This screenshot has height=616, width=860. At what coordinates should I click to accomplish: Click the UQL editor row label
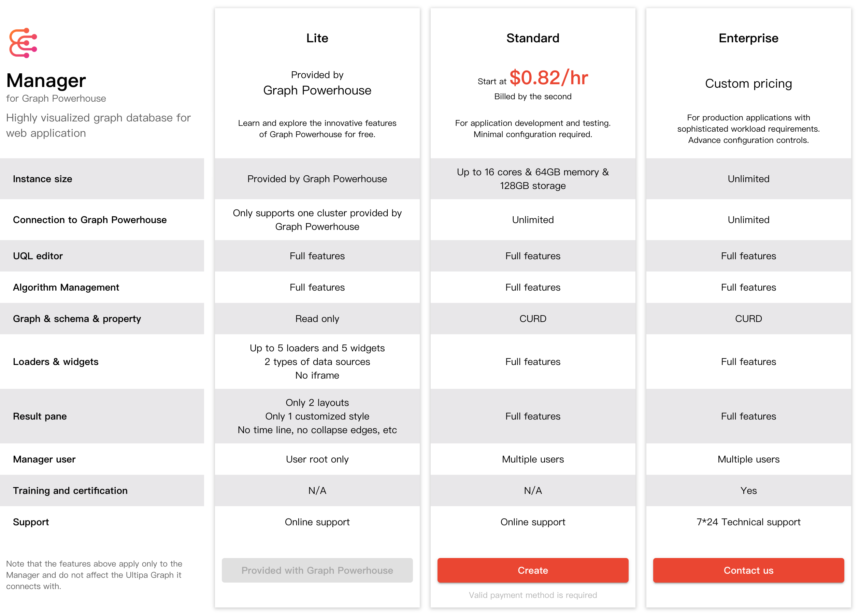coord(38,256)
